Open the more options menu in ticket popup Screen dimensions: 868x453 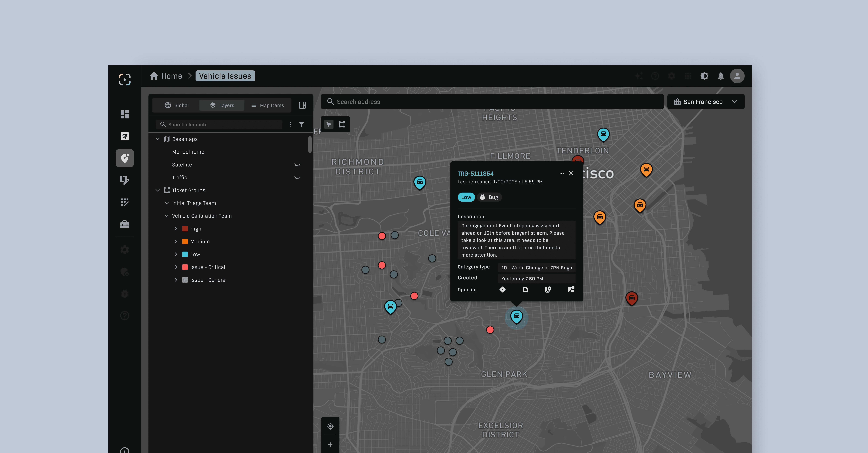[562, 173]
